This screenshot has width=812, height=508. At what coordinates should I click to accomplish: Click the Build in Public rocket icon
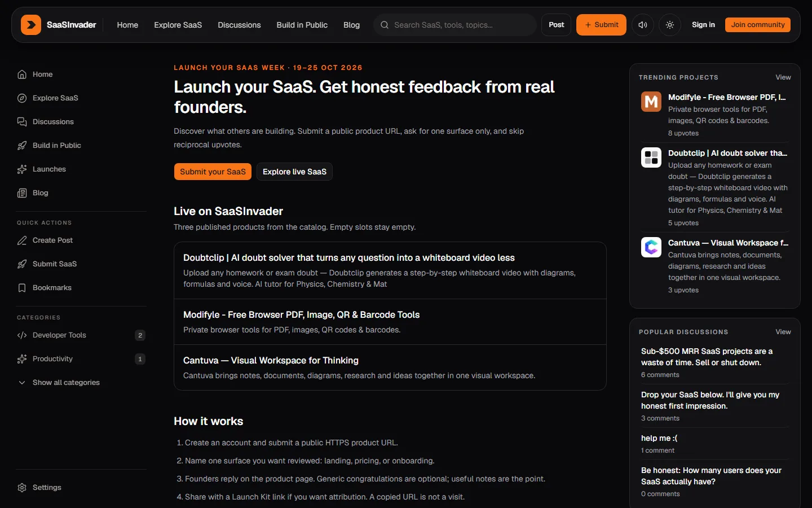[x=22, y=146]
